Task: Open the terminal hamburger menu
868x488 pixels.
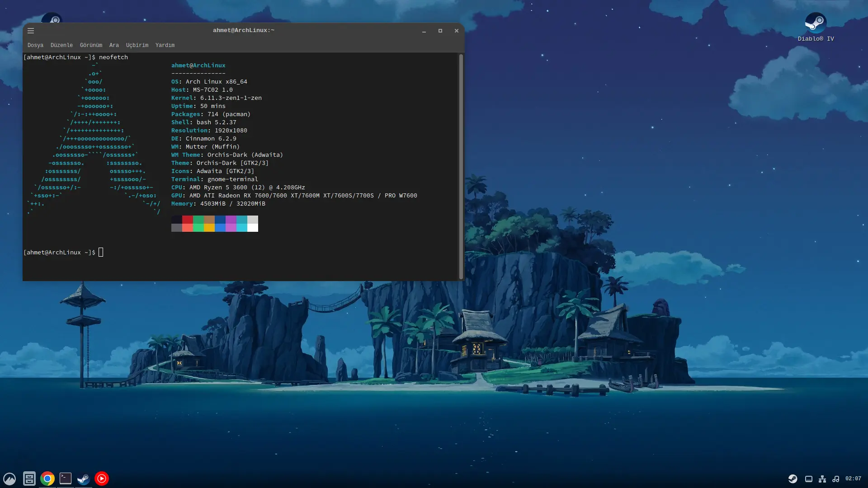Action: pos(31,31)
